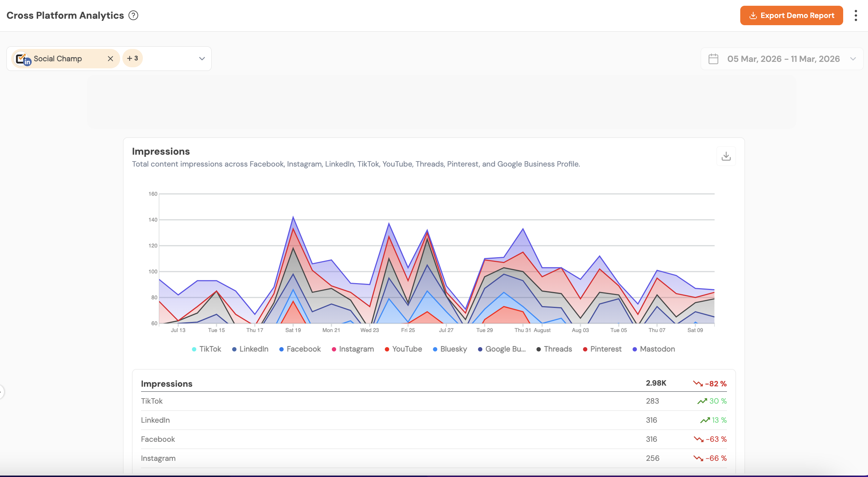The height and width of the screenshot is (477, 868).
Task: Click the Sat 19 peak on chart
Action: click(x=293, y=217)
